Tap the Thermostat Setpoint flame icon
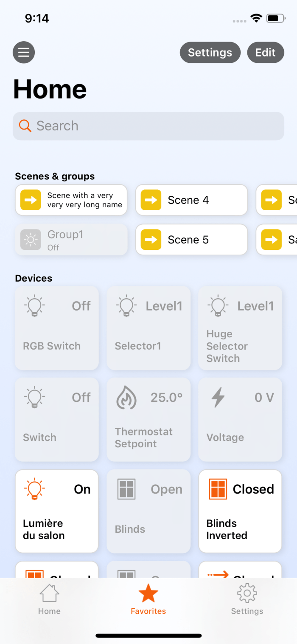This screenshot has width=297, height=644. tap(126, 397)
